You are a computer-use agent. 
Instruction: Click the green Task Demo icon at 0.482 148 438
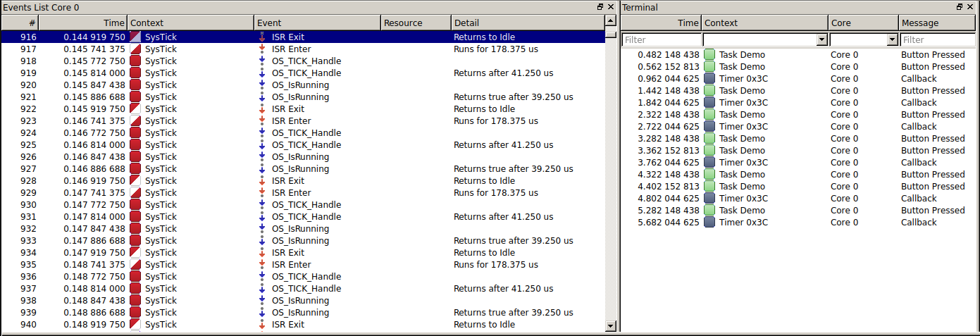[709, 55]
